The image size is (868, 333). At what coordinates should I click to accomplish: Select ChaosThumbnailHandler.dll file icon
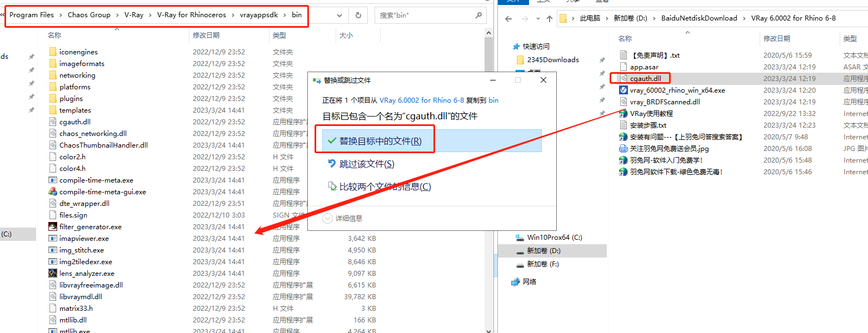(x=53, y=145)
